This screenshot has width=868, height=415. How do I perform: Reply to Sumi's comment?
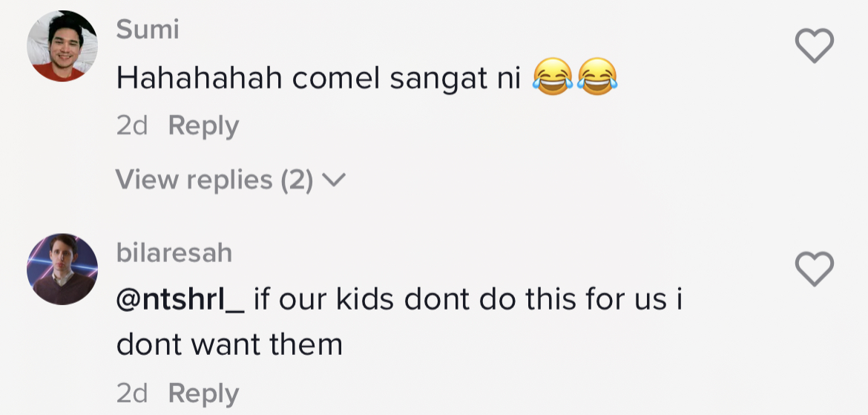[203, 126]
